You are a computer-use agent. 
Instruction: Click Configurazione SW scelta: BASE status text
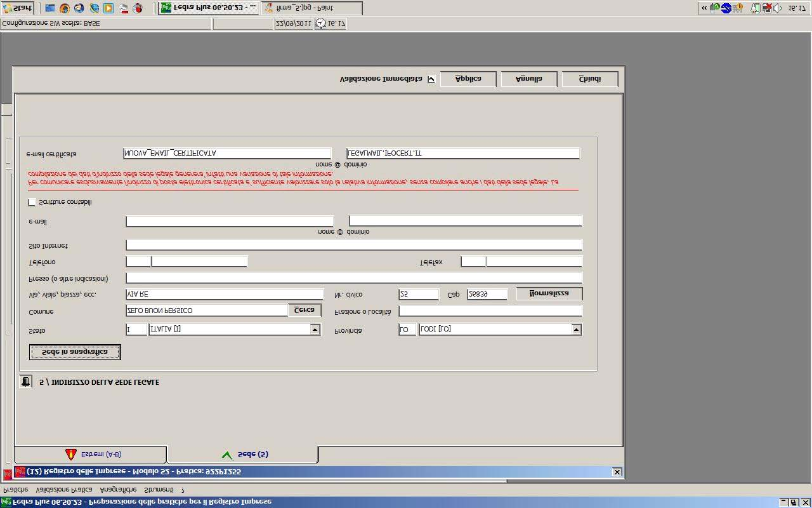(x=51, y=23)
